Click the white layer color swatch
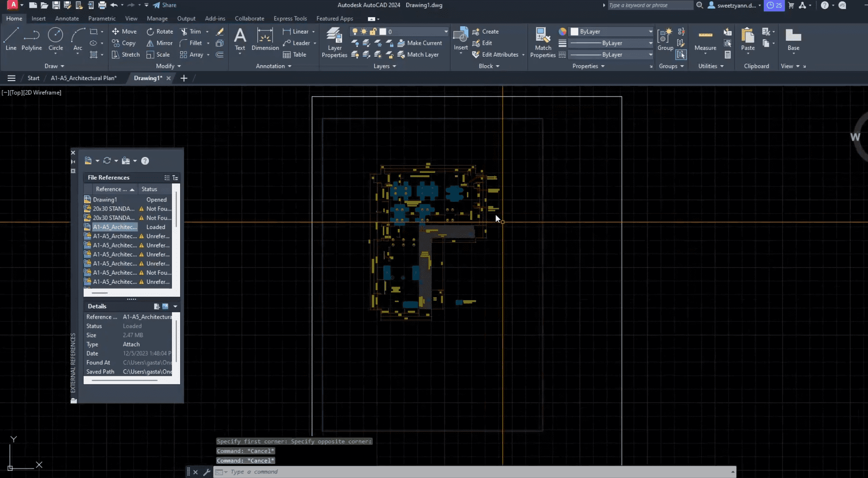The height and width of the screenshot is (478, 868). [x=382, y=31]
